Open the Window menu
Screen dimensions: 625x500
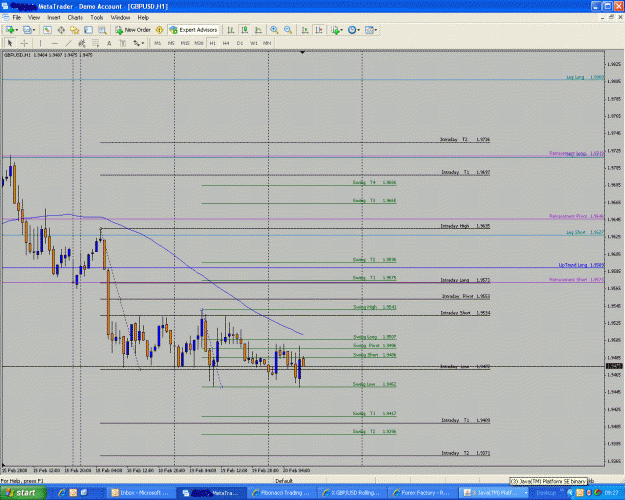point(120,18)
